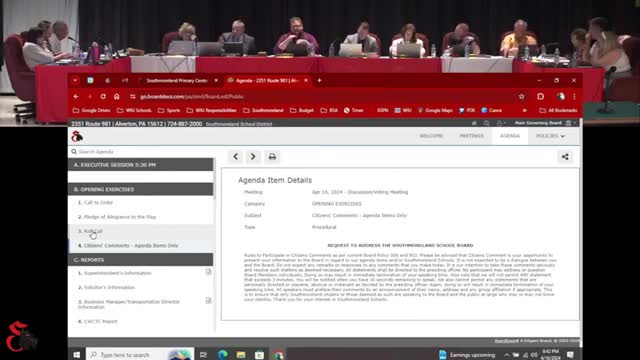Go to previous agenda item arrow
The image size is (640, 360).
pos(236,157)
